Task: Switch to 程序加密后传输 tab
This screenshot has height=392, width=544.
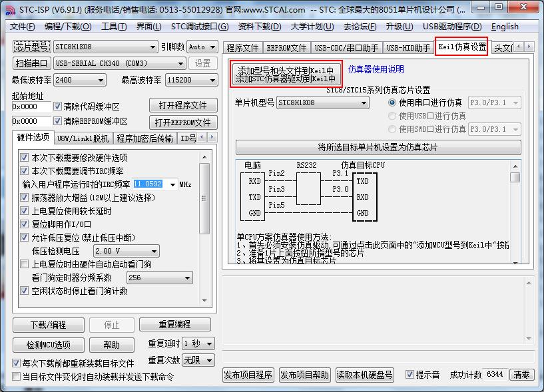Action: 144,138
